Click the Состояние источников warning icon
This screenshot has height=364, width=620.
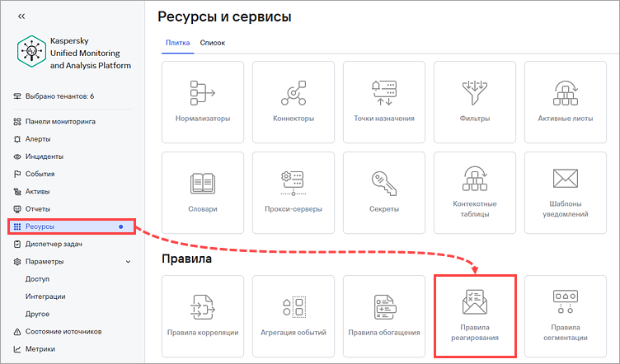pos(17,332)
